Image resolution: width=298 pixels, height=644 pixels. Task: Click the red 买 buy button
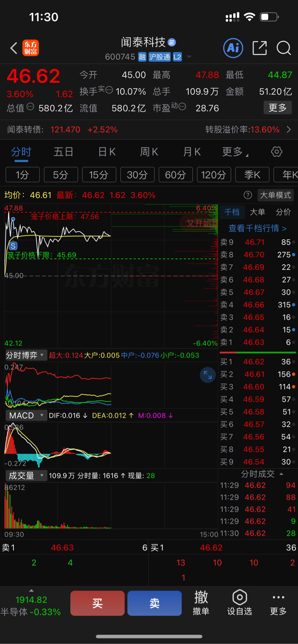point(97,603)
